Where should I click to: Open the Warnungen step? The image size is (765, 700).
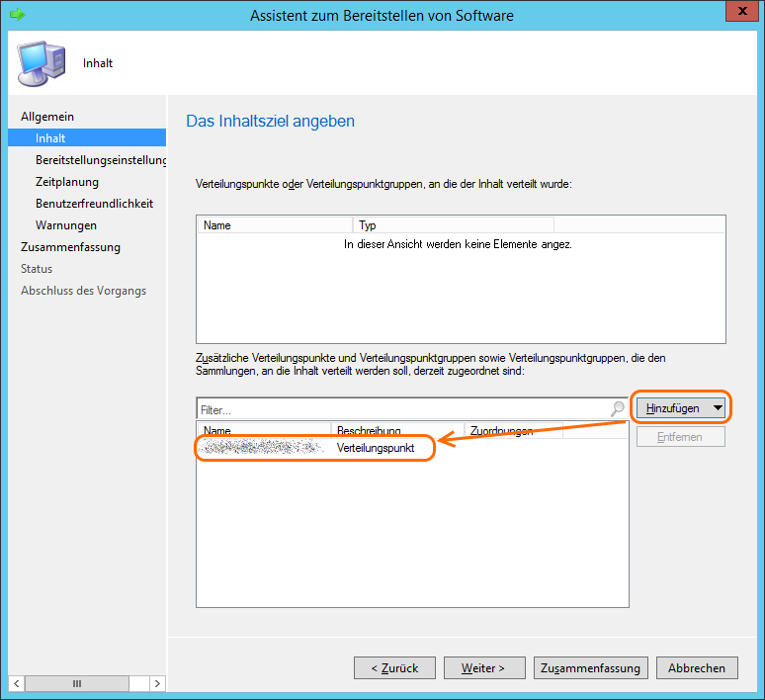point(66,225)
